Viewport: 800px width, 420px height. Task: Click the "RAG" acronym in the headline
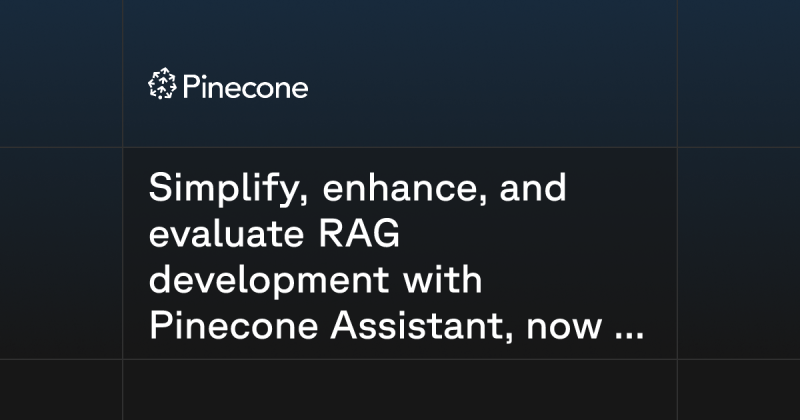(x=359, y=234)
